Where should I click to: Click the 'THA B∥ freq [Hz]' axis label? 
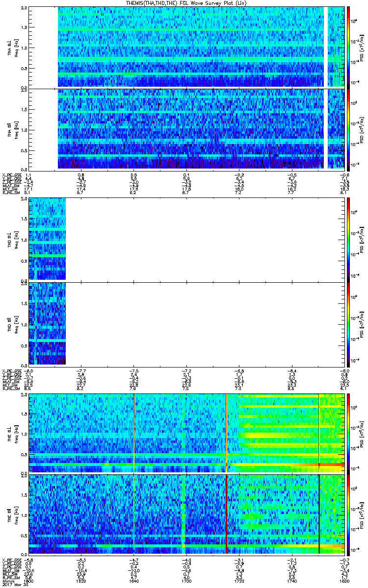13,129
